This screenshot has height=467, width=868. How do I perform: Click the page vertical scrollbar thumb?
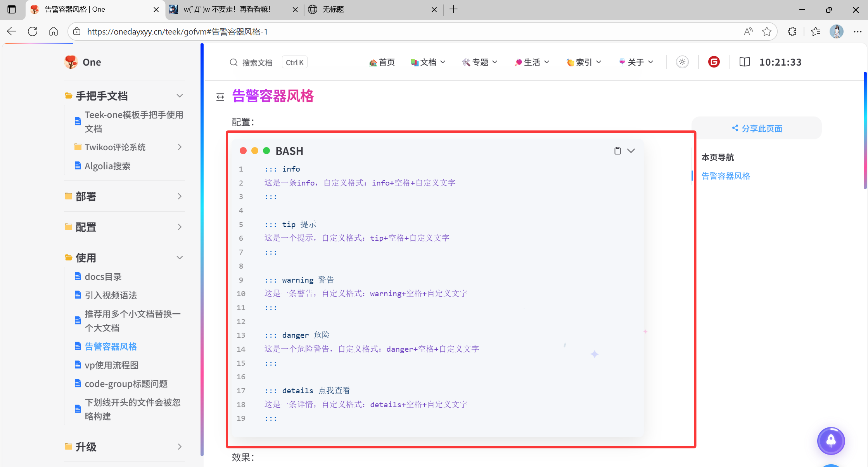tap(865, 130)
